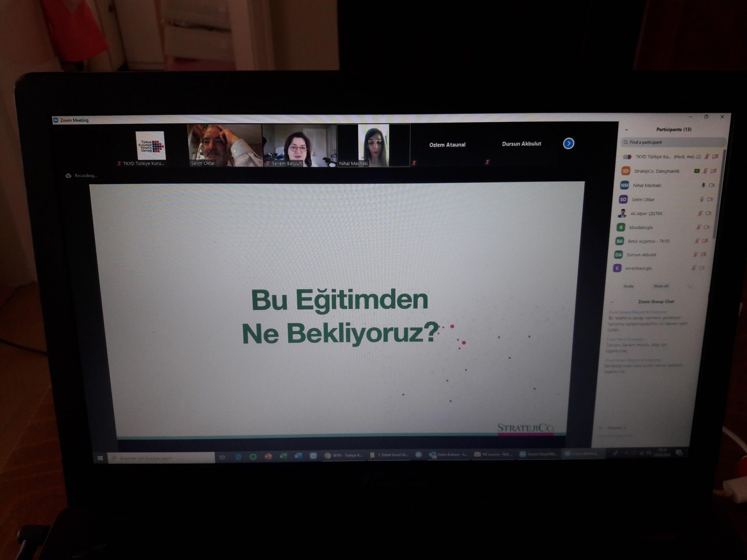Collapse the Zoom Group Chat section chevron
747x560 pixels.
612,302
